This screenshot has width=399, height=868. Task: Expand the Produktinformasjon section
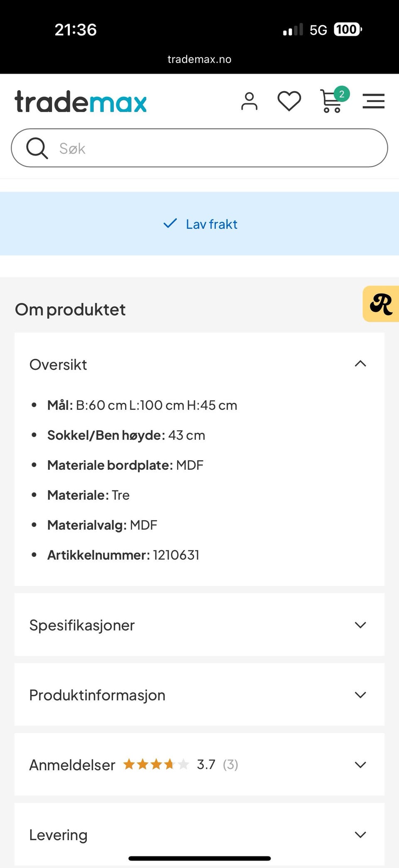pyautogui.click(x=360, y=695)
